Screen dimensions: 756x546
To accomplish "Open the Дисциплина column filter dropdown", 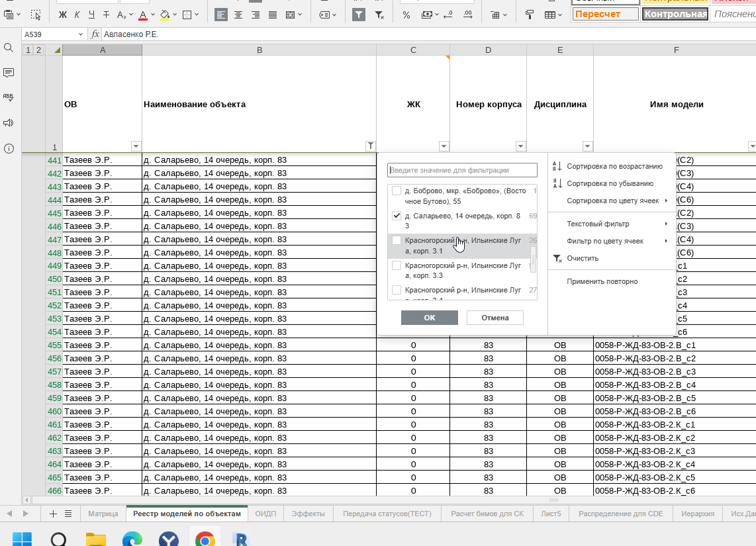I will click(x=587, y=146).
